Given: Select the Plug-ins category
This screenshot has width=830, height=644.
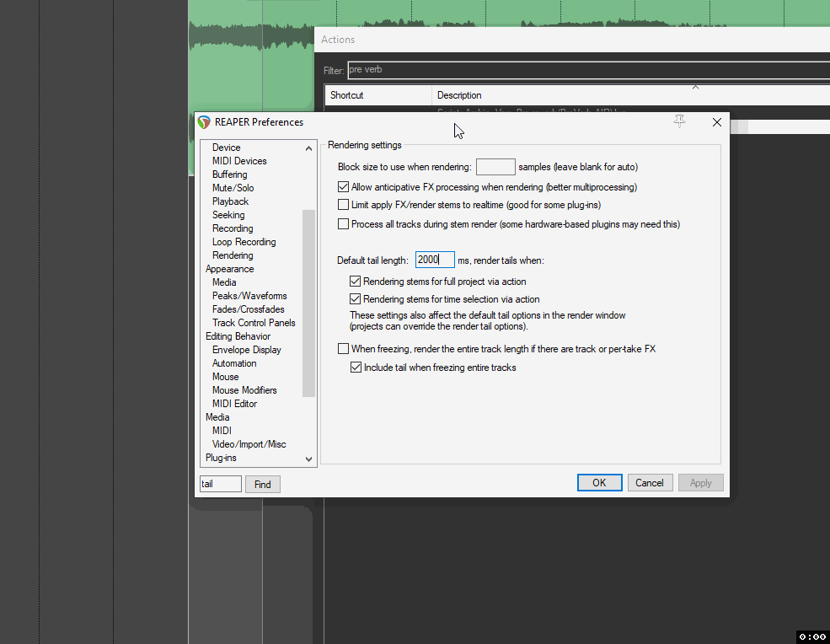Looking at the screenshot, I should [221, 458].
